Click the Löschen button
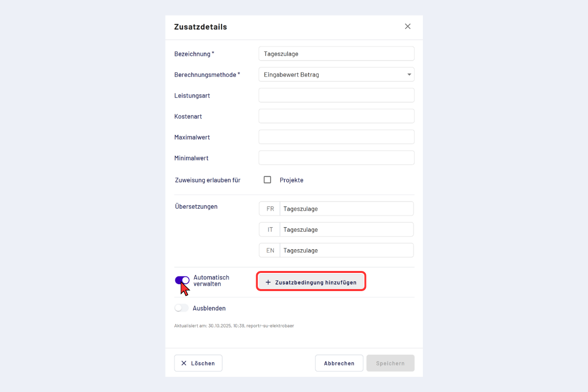 click(x=198, y=363)
